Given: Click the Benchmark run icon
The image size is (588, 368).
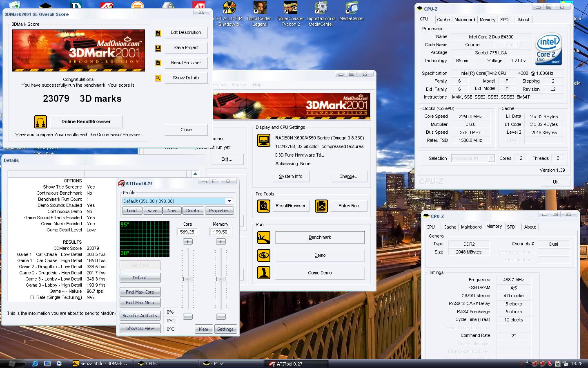Looking at the screenshot, I should click(x=264, y=238).
